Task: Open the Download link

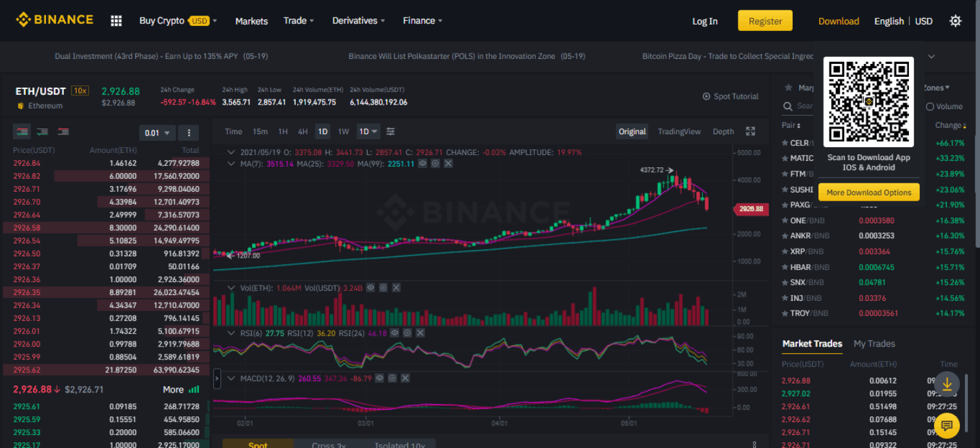Action: click(x=839, y=21)
